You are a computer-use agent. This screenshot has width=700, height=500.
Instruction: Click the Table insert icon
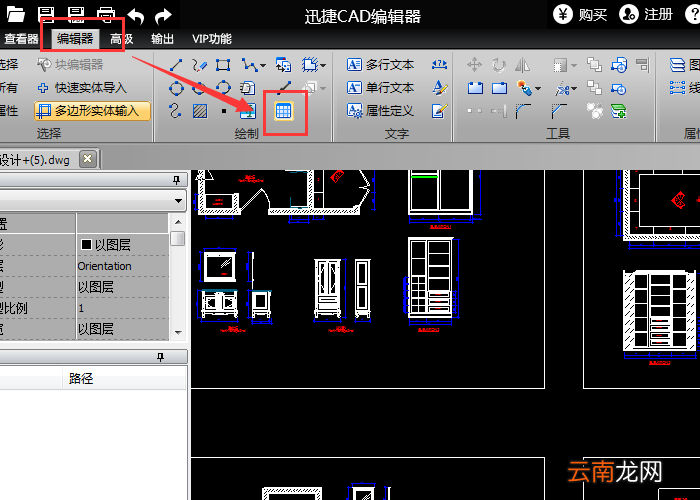(283, 111)
